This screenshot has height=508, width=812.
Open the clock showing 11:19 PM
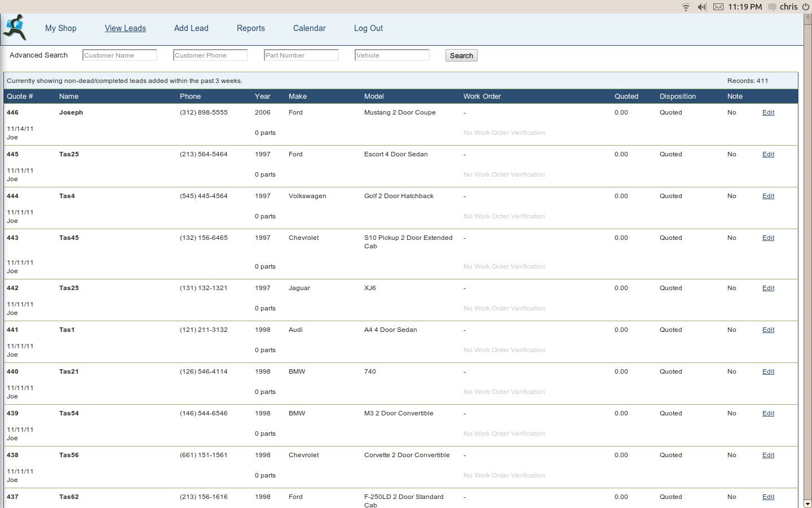[745, 7]
